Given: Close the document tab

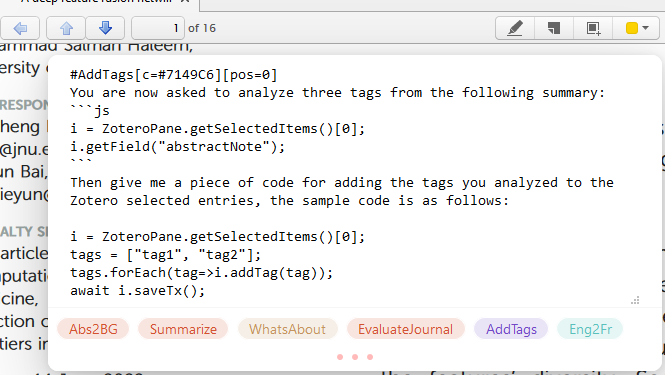Looking at the screenshot, I should click(x=185, y=1).
